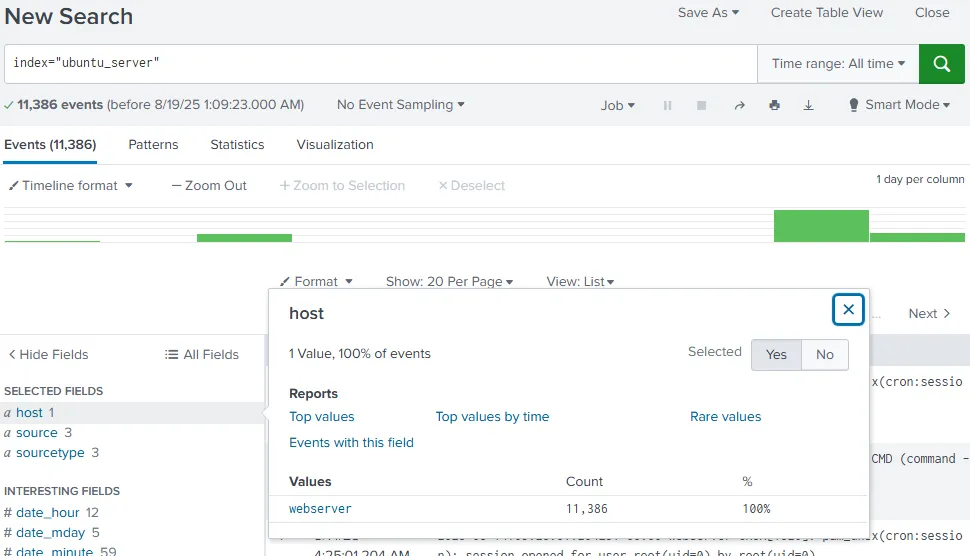Switch to Events tab
970x556 pixels.
(x=50, y=145)
